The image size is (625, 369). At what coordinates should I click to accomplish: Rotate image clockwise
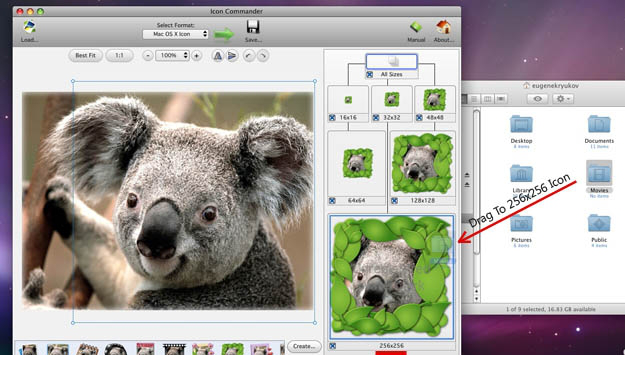click(263, 56)
